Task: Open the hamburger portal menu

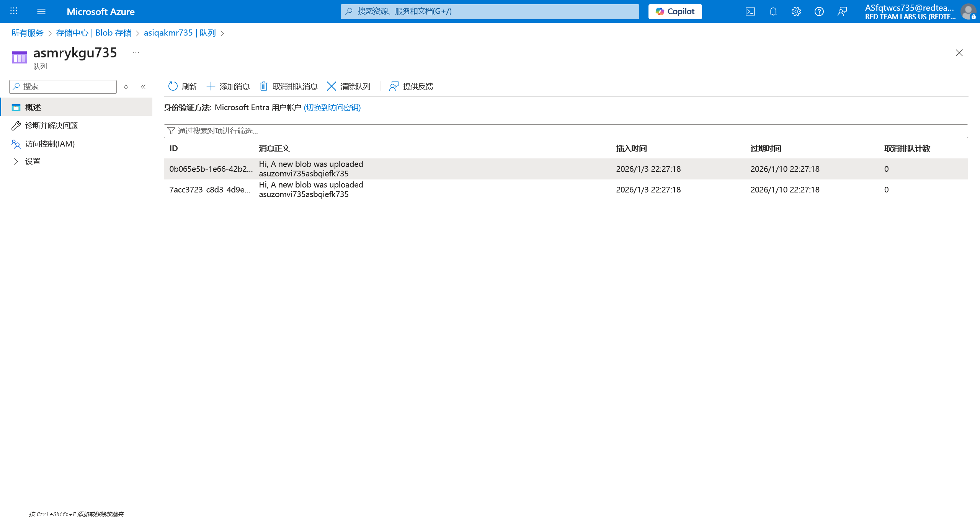Action: pyautogui.click(x=41, y=11)
